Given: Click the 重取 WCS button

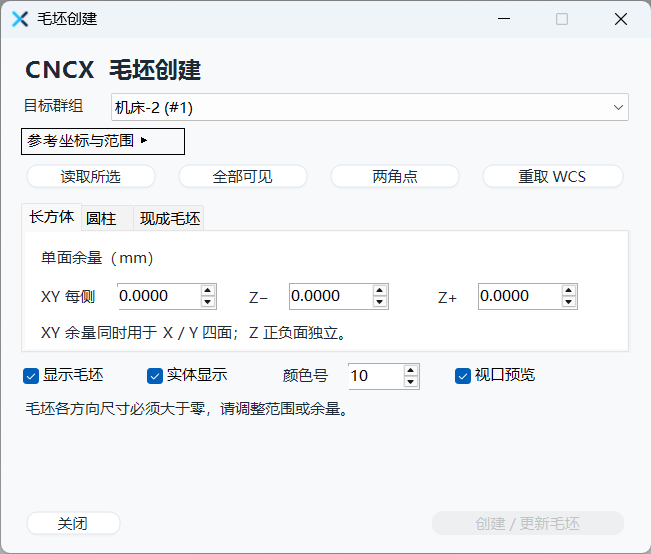Looking at the screenshot, I should (553, 176).
